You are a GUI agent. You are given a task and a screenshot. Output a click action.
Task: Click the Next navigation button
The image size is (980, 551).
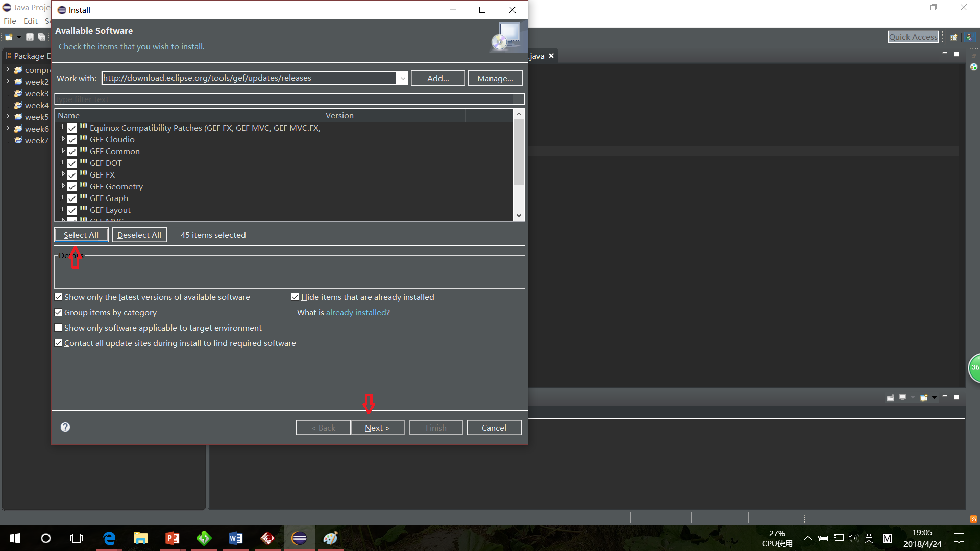coord(378,427)
